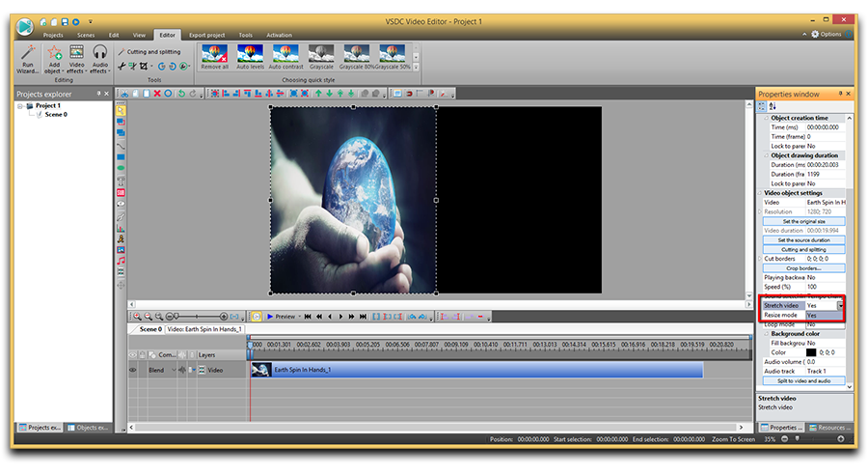Viewport: 868px width, 474px height.
Task: Click the timeline zoom slider handle
Action: tap(176, 317)
